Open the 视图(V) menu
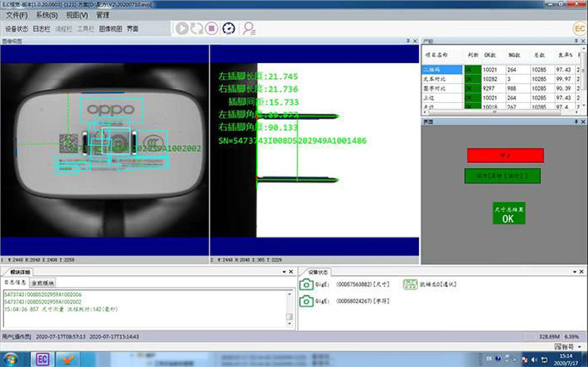This screenshot has height=367, width=588. click(77, 15)
